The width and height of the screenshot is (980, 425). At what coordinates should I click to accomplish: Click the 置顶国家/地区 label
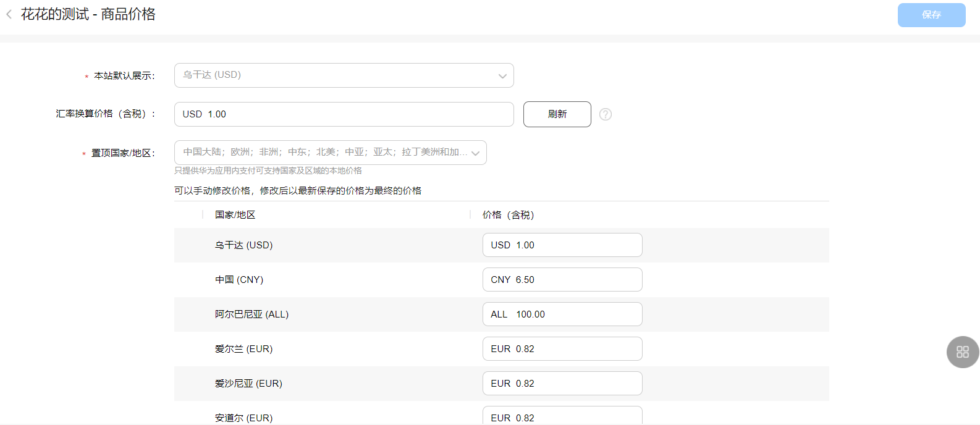point(123,153)
